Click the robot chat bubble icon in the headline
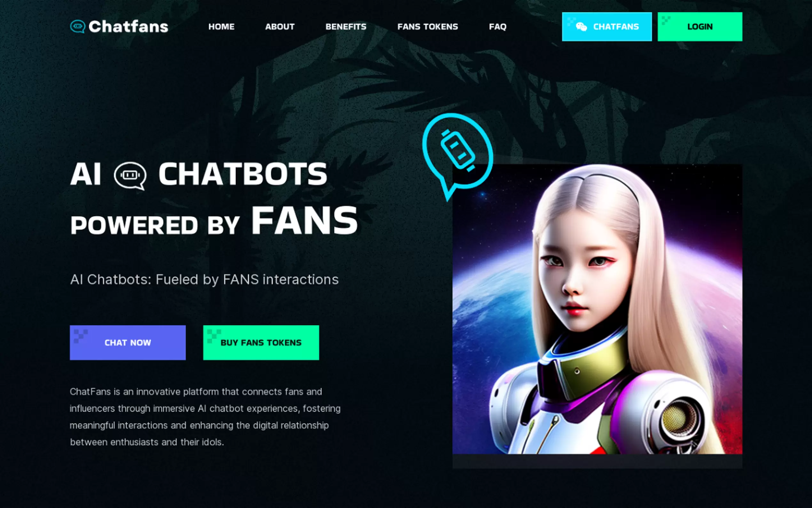The width and height of the screenshot is (812, 508). pos(130,176)
